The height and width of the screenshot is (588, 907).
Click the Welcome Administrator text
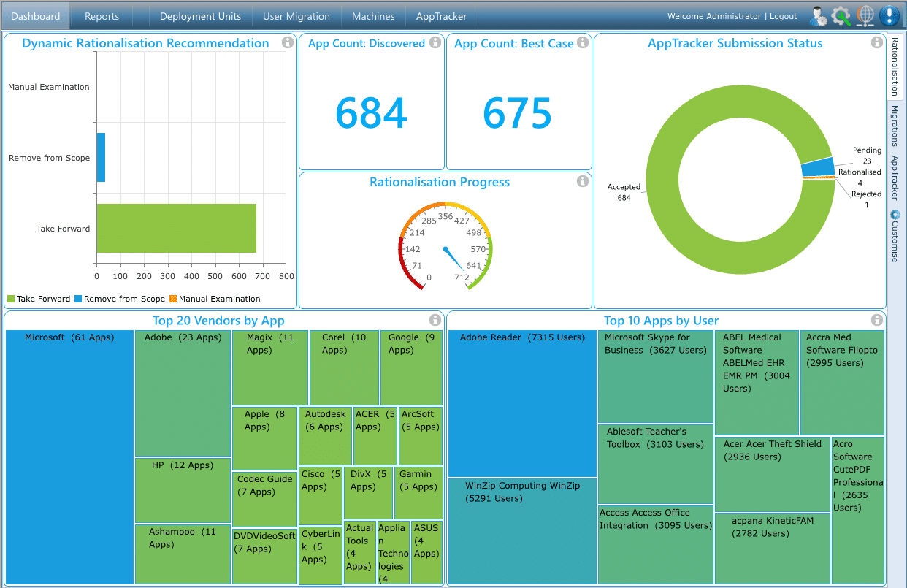pos(714,16)
